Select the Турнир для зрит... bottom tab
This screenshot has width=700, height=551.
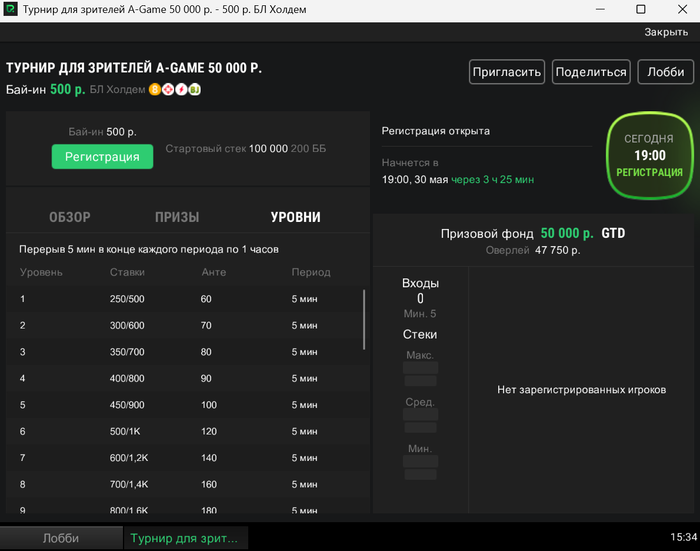pos(184,538)
